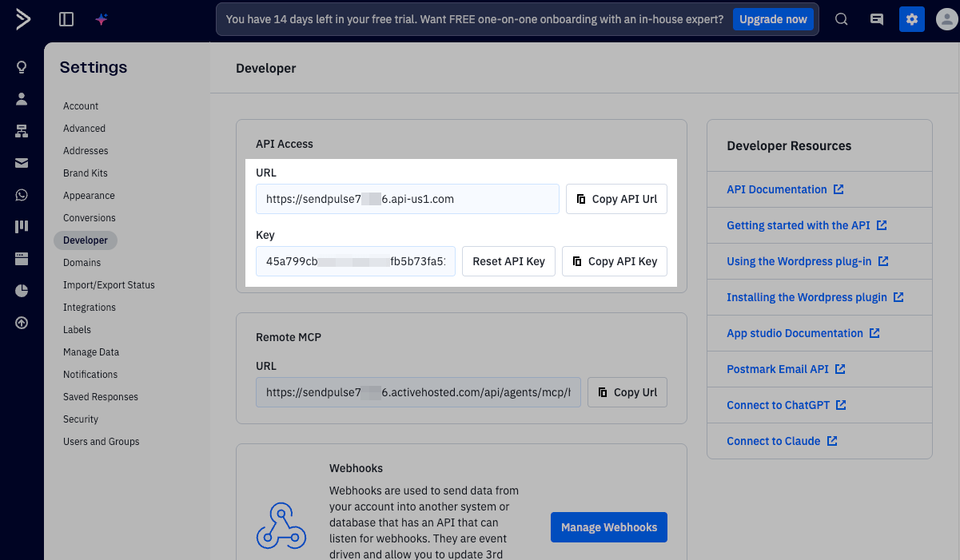Open Automations icon in left sidebar
The image size is (960, 560).
coord(22,131)
